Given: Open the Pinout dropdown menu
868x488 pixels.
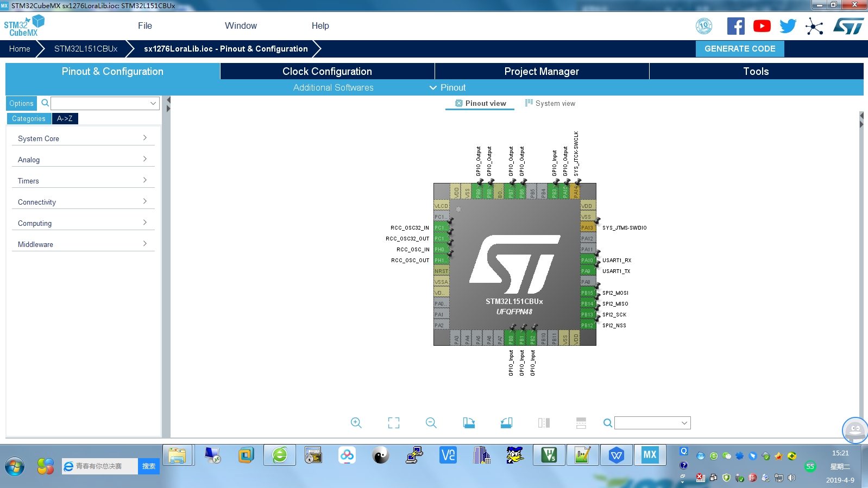Looking at the screenshot, I should [448, 87].
